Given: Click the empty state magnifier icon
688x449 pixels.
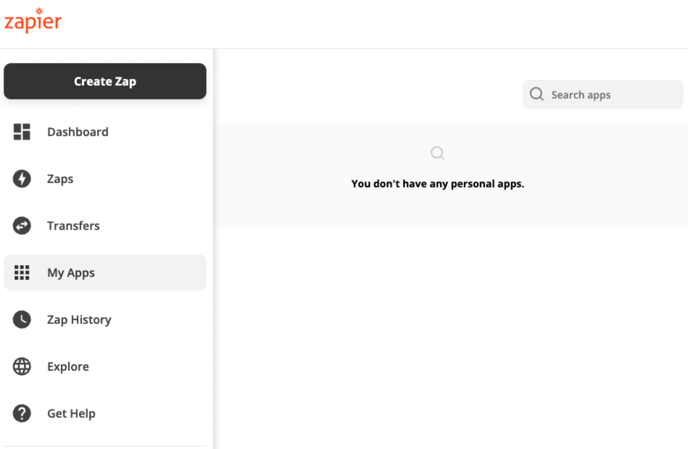Looking at the screenshot, I should tap(437, 153).
